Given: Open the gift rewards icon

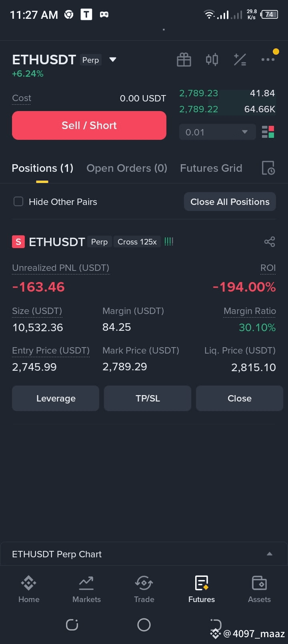Looking at the screenshot, I should (184, 60).
